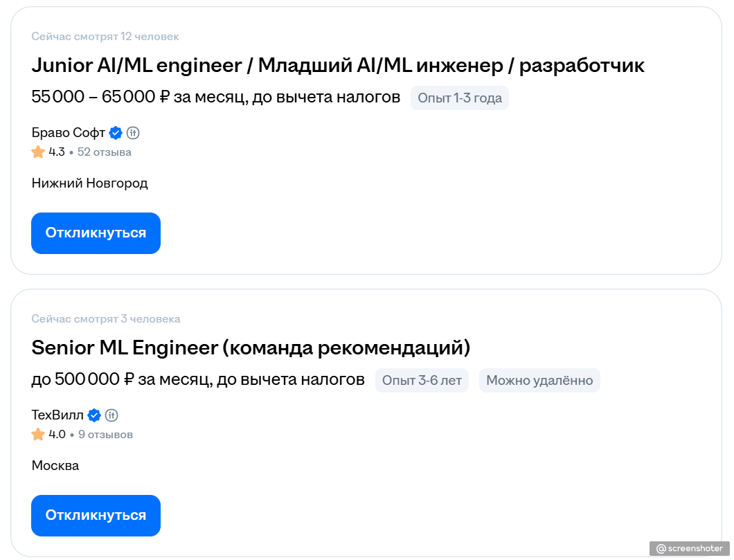The height and width of the screenshot is (560, 734).
Task: Open the Junior AI/ML engineer vacancy title
Action: tap(338, 65)
